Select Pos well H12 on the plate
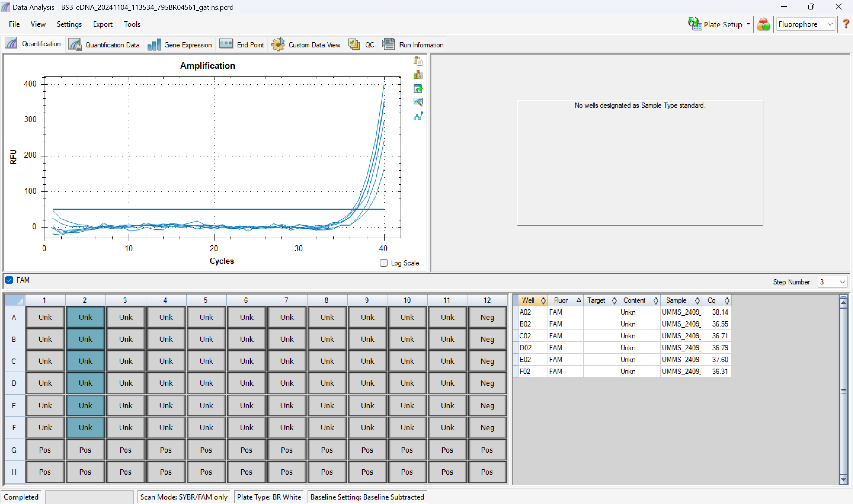853x504 pixels. [x=487, y=472]
